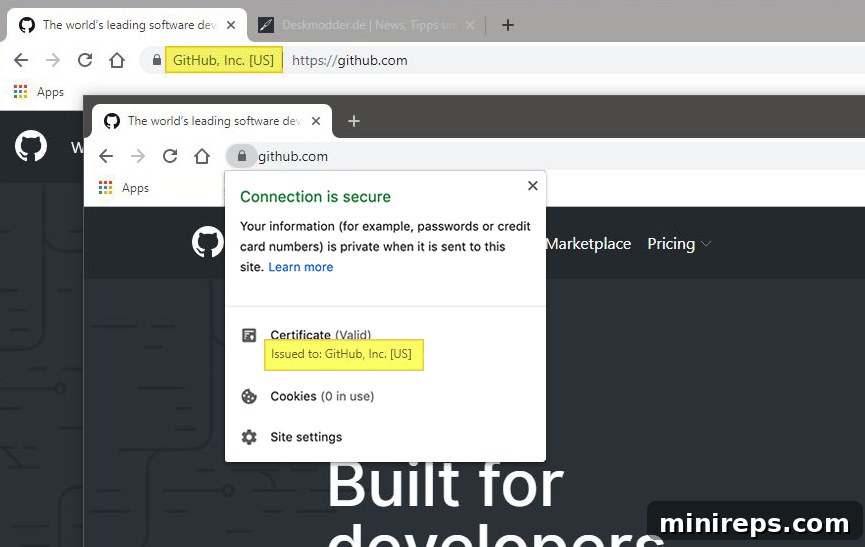This screenshot has width=865, height=547.
Task: Open Certificate (Valid) details
Action: (321, 335)
